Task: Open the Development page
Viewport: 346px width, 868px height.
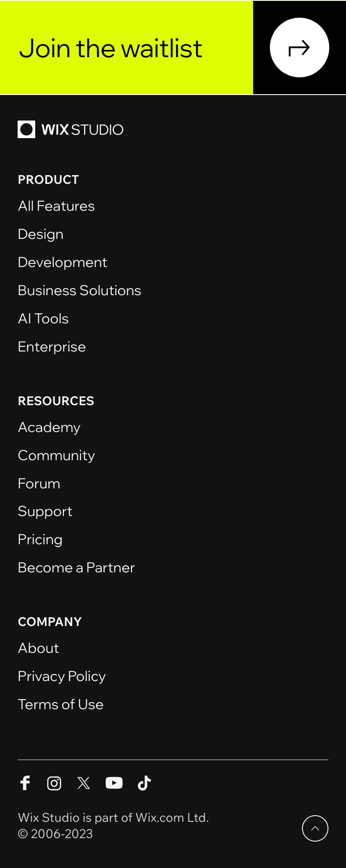Action: tap(63, 262)
